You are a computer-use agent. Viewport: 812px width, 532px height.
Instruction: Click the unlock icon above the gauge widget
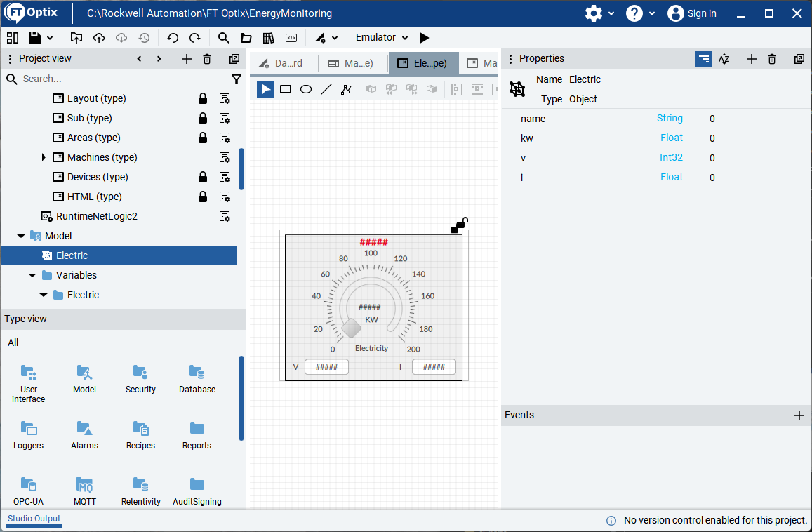(459, 225)
